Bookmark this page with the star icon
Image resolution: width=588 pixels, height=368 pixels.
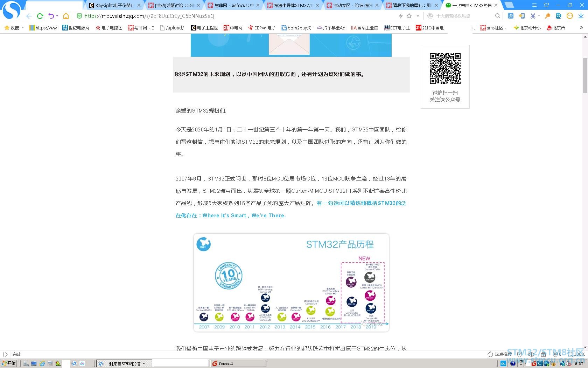click(409, 16)
